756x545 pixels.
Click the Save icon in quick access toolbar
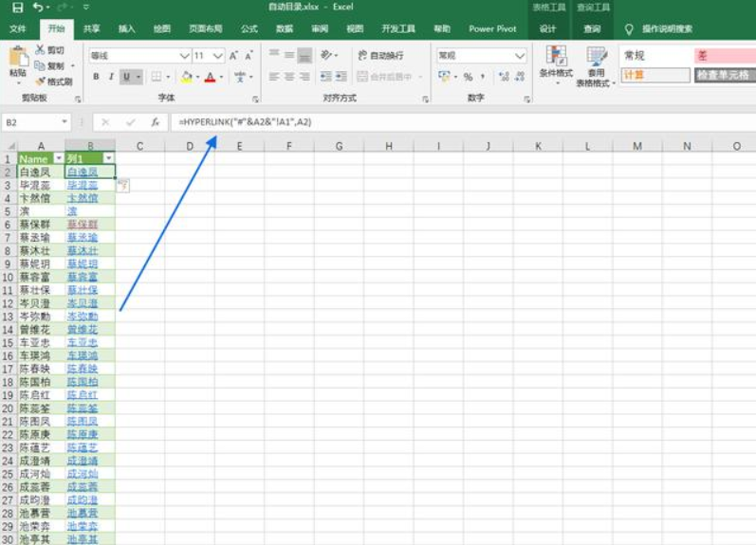tap(16, 8)
